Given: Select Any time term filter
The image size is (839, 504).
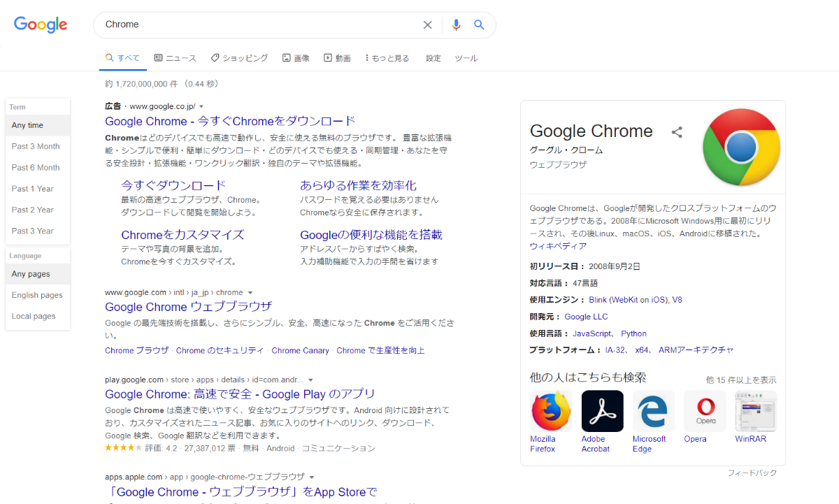Looking at the screenshot, I should pyautogui.click(x=38, y=125).
